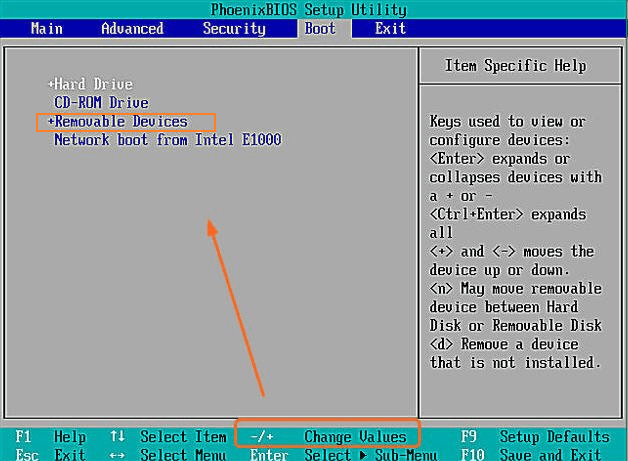
Task: Click the Setup Defaults label
Action: (x=555, y=437)
